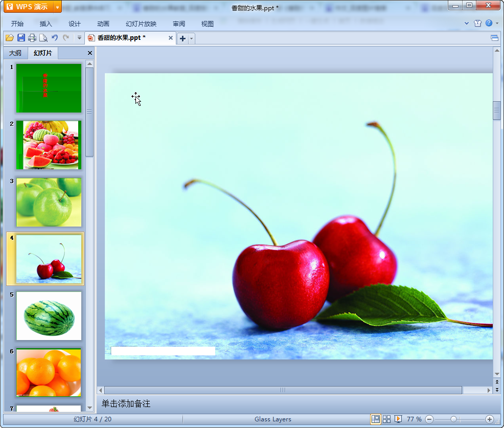Viewport: 504px width, 428px height.
Task: Click the editor vertical scroll down arrow
Action: 497,374
